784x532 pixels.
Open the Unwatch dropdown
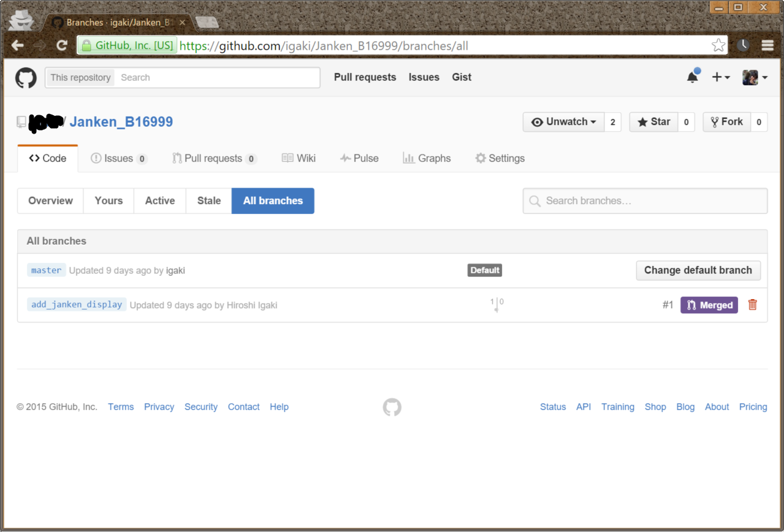tap(563, 122)
